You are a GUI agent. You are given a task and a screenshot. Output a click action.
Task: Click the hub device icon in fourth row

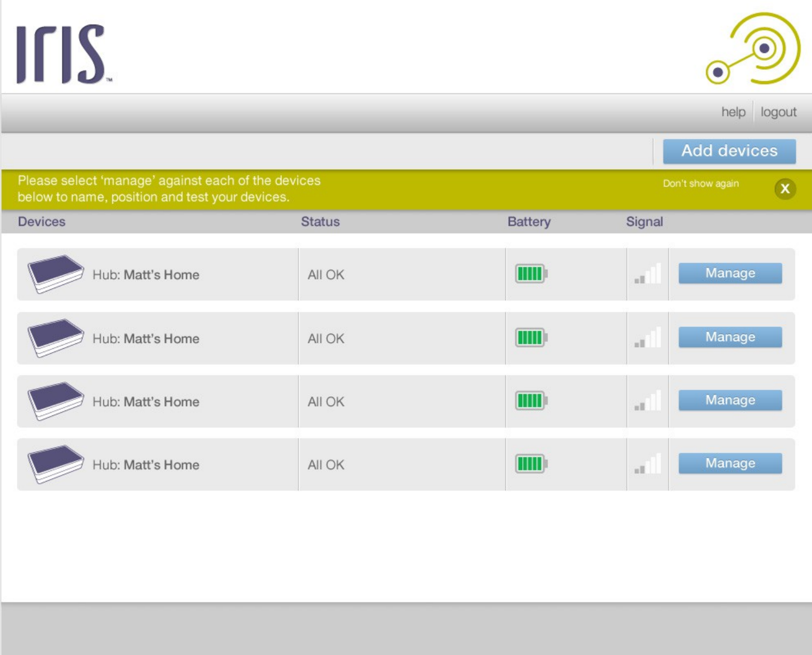click(x=56, y=464)
